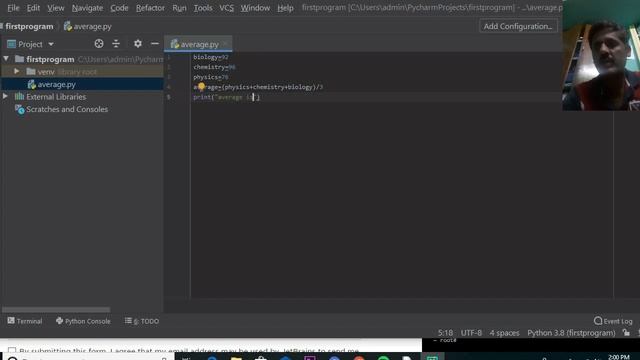Open the Edit menu
640x360 pixels.
pyautogui.click(x=33, y=8)
